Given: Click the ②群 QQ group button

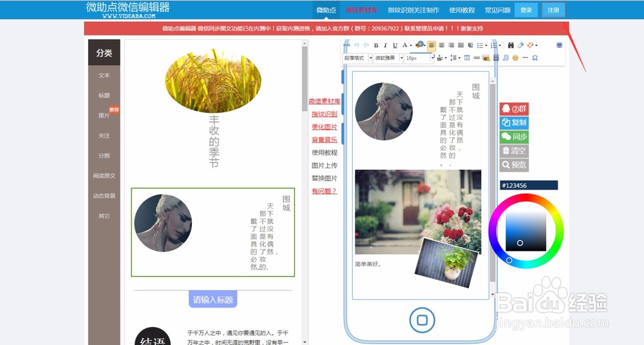Looking at the screenshot, I should click(x=514, y=109).
